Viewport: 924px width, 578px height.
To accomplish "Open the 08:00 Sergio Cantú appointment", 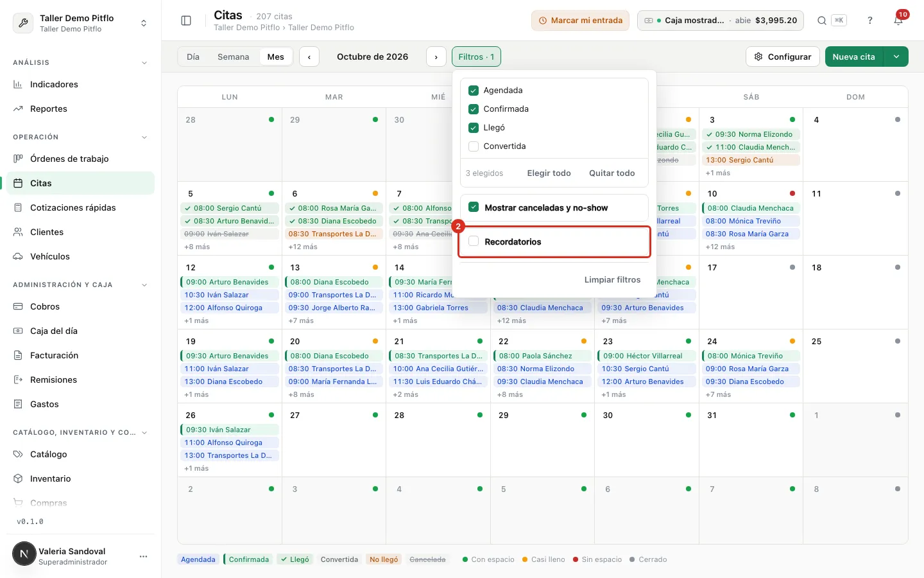I will click(x=231, y=208).
